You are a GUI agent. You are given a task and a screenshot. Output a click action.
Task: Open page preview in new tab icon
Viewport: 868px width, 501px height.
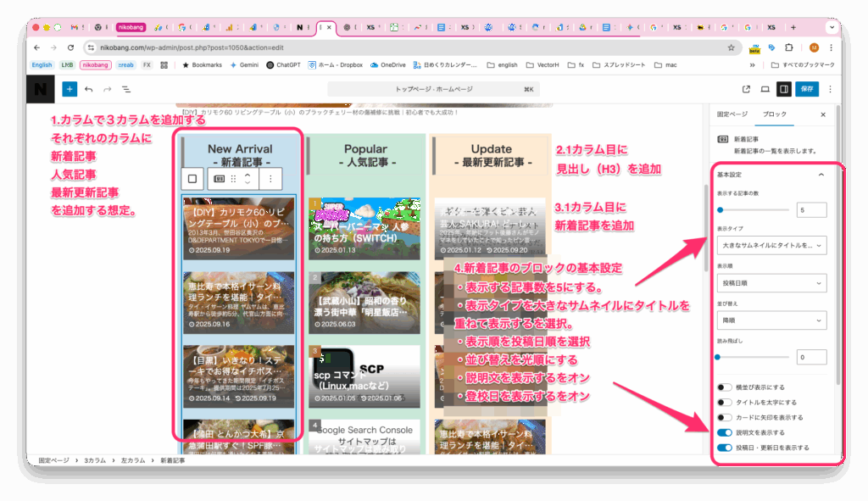[x=746, y=88]
